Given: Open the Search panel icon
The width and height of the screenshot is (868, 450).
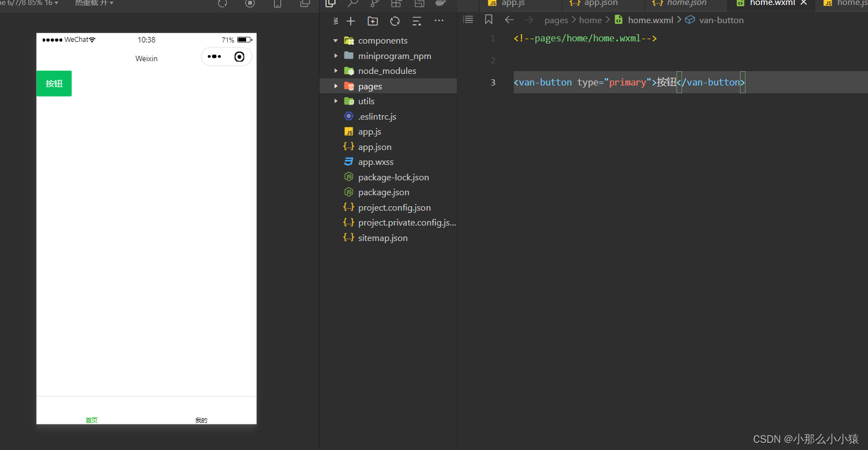Looking at the screenshot, I should tap(353, 3).
